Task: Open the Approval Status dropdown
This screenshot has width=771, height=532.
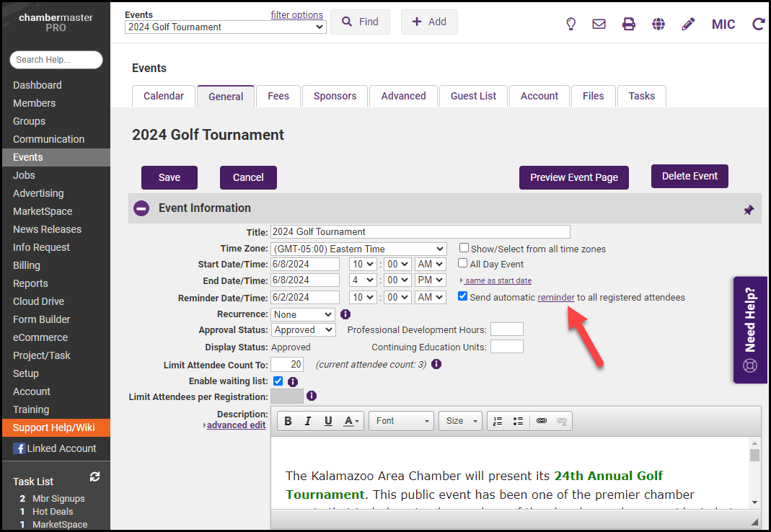Action: click(304, 329)
